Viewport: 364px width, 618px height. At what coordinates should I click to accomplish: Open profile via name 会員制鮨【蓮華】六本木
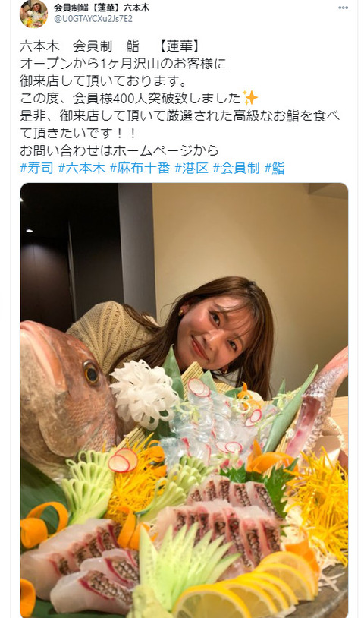tap(102, 8)
